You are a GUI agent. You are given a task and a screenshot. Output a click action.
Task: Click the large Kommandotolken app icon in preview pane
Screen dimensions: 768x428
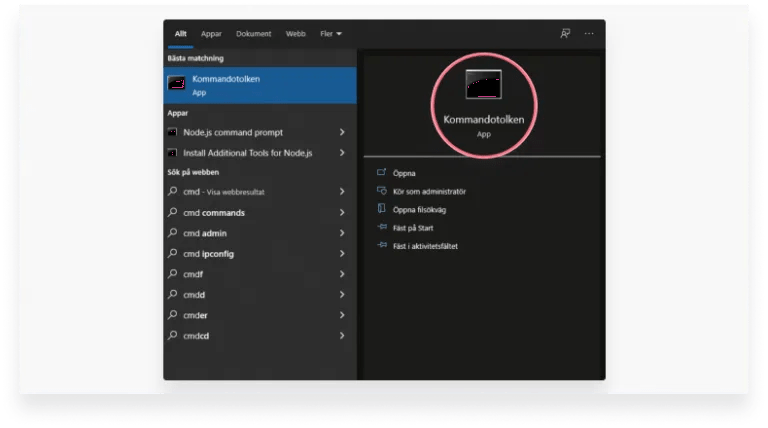pyautogui.click(x=483, y=84)
